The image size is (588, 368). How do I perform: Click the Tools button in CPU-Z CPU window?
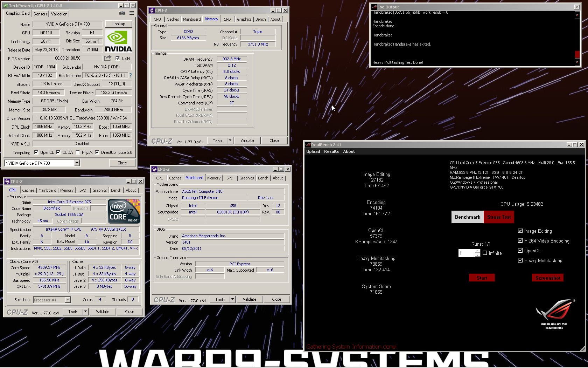pyautogui.click(x=73, y=312)
